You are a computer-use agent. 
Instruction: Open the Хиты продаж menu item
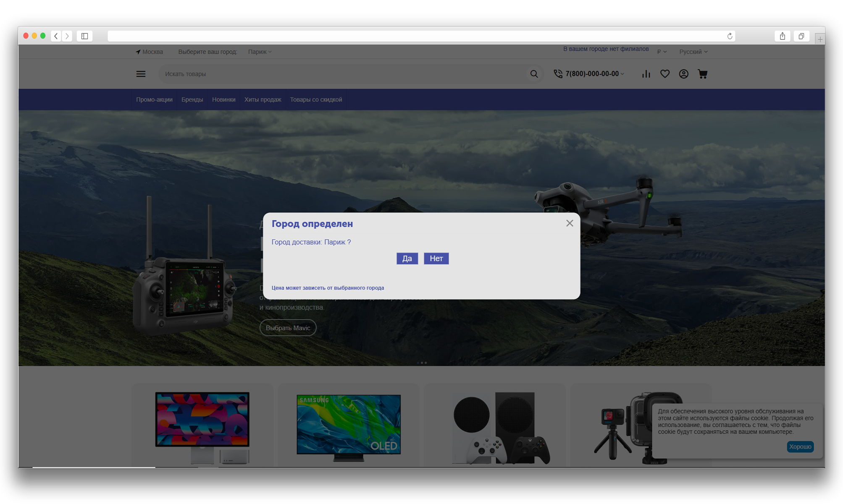click(263, 99)
